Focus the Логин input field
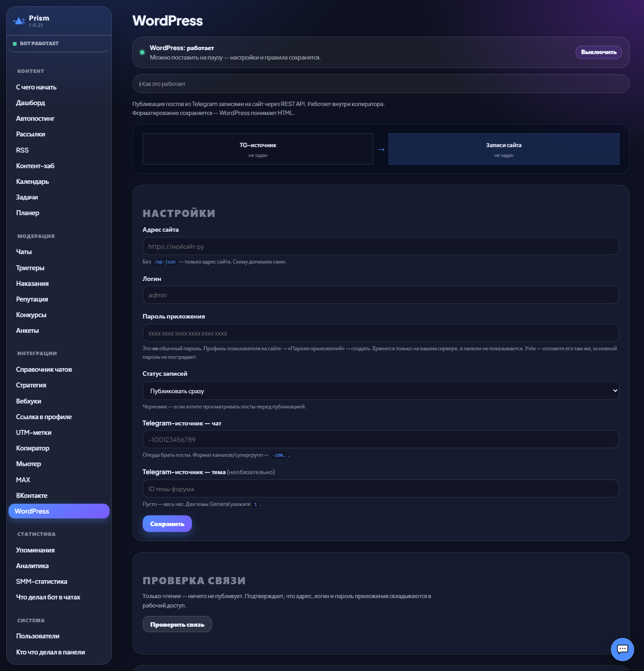This screenshot has height=671, width=644. [x=381, y=295]
